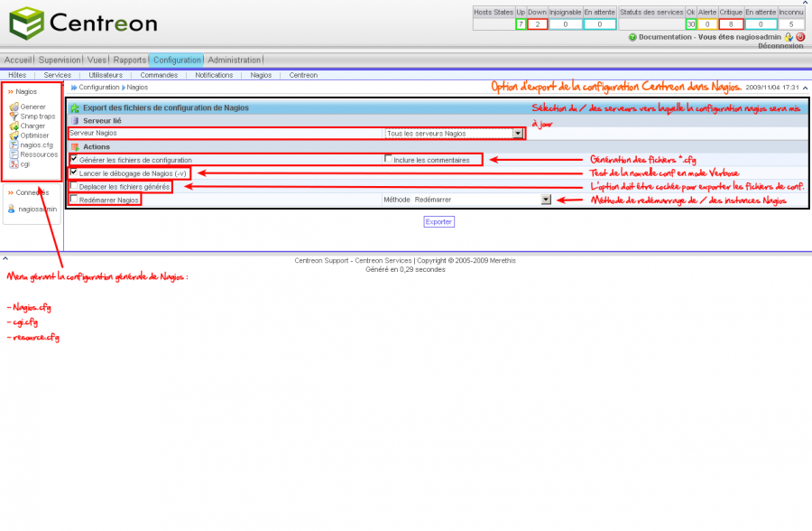
Task: Click the Serveur lié section icon
Action: coord(75,121)
